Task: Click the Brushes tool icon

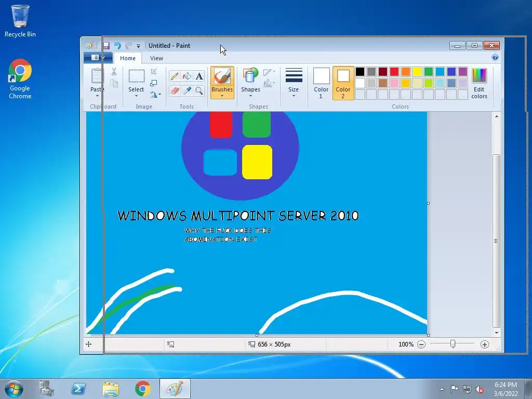Action: coord(222,76)
